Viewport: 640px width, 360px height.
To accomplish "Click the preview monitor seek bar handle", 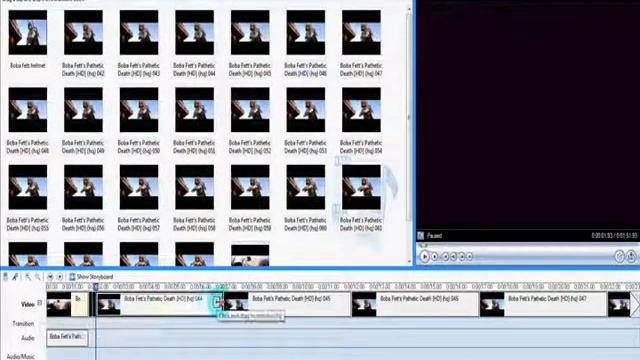I will [x=423, y=246].
